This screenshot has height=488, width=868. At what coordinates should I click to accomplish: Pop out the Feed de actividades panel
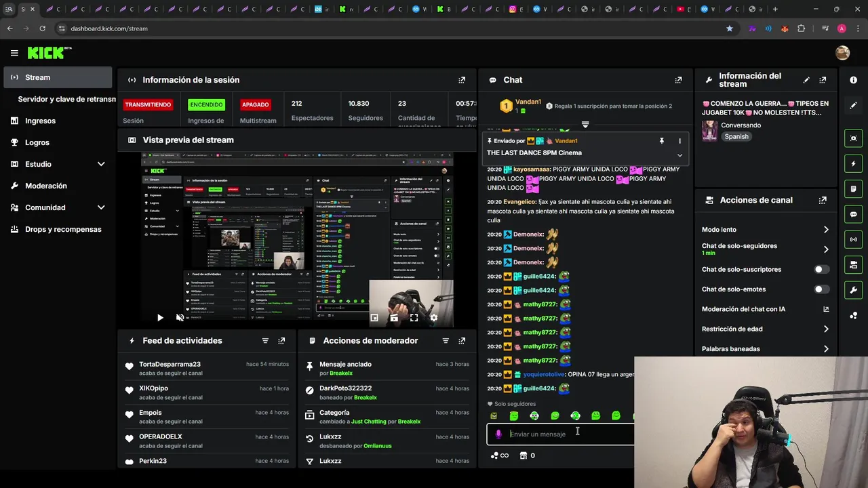[x=281, y=341]
